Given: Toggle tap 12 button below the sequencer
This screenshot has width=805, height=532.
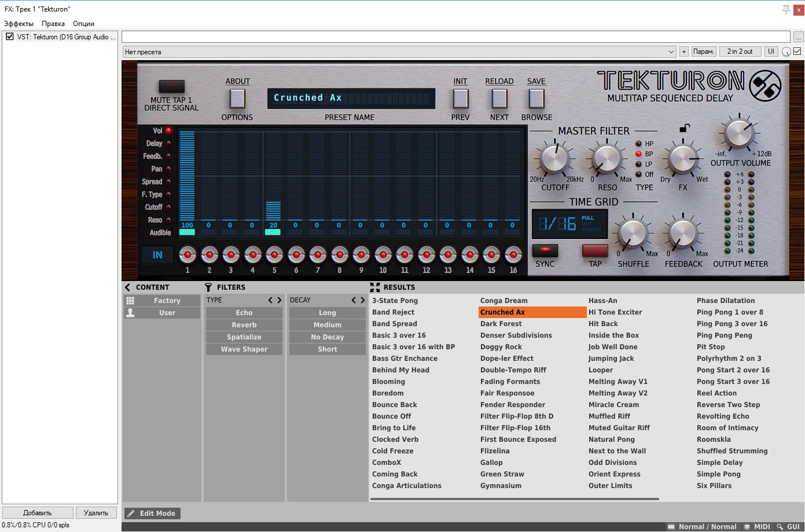Looking at the screenshot, I should tap(426, 254).
